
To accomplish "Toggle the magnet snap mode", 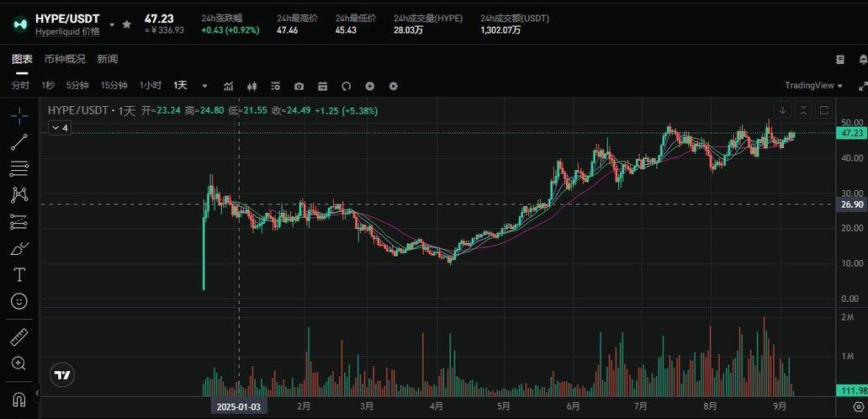I will 19,399.
